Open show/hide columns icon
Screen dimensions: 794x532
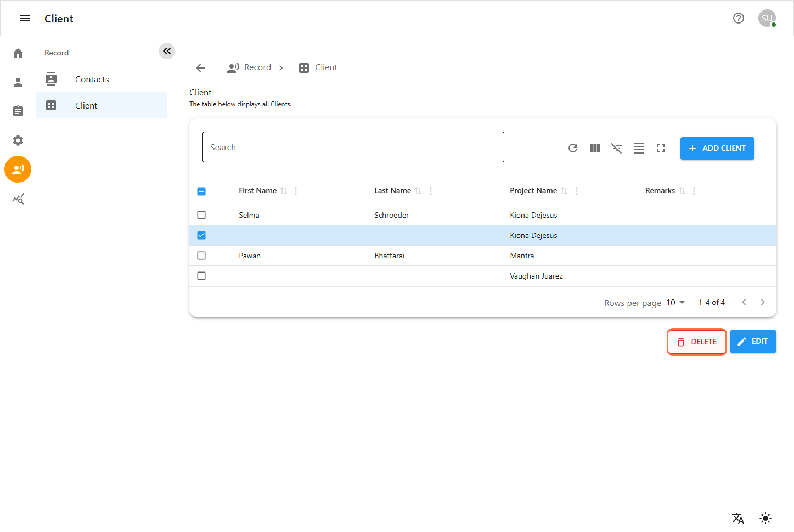pyautogui.click(x=595, y=148)
